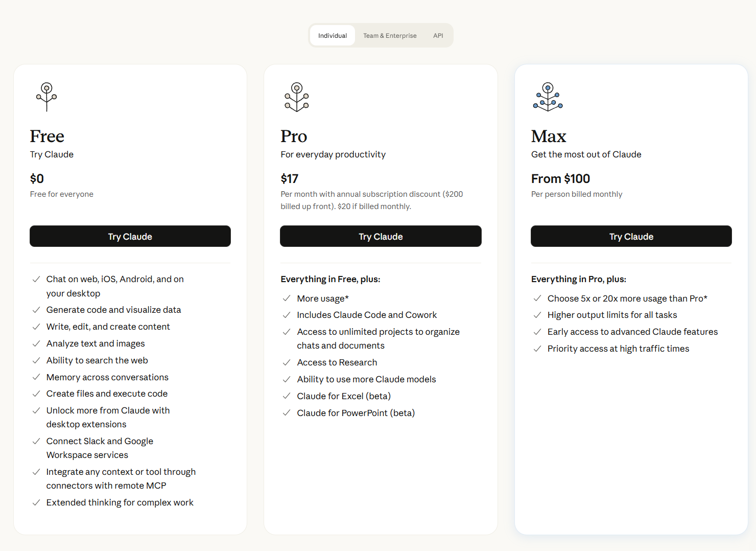Click Try Claude subtitle under Free heading

[x=52, y=154]
